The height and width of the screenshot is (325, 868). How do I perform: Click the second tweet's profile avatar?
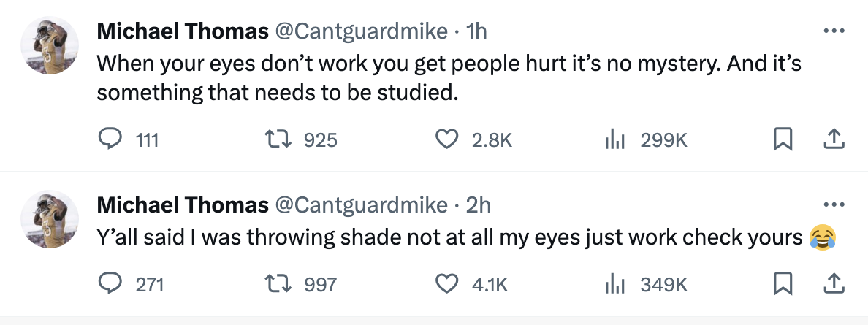[48, 219]
